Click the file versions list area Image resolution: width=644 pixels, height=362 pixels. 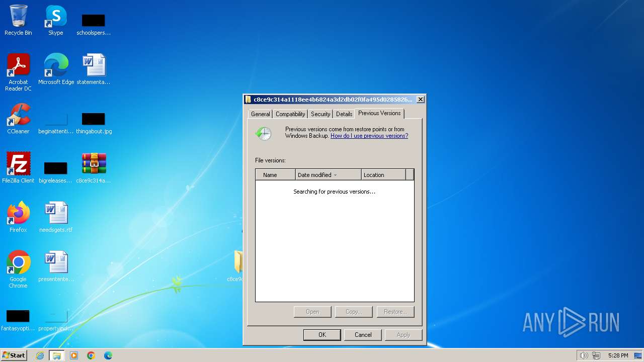[335, 241]
